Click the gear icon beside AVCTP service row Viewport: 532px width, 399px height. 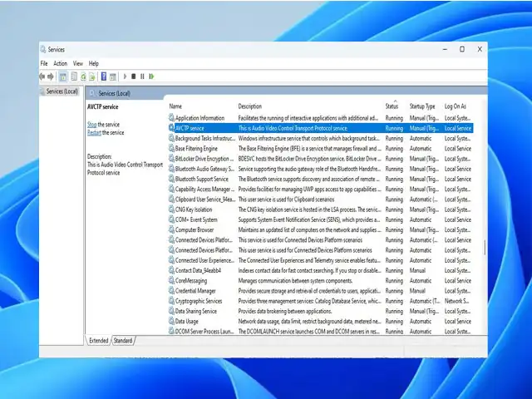click(172, 128)
